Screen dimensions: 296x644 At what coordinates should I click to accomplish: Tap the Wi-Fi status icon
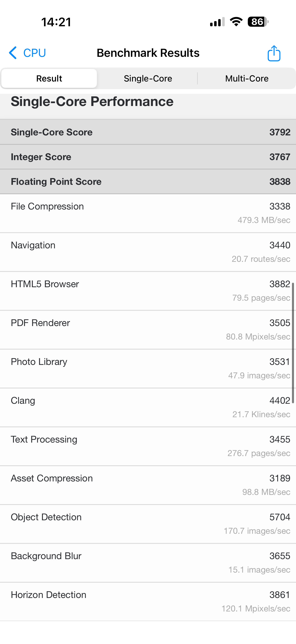pyautogui.click(x=236, y=22)
